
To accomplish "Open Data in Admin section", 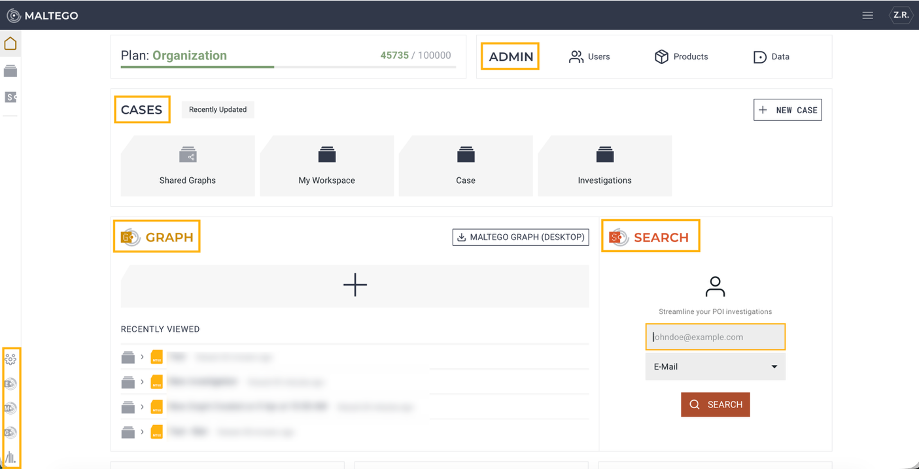I will [x=772, y=57].
